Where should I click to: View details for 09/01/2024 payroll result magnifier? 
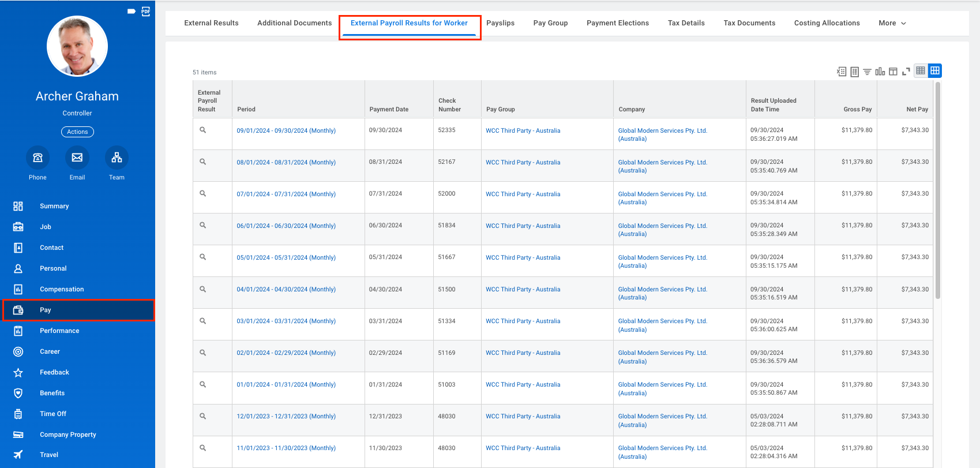203,130
